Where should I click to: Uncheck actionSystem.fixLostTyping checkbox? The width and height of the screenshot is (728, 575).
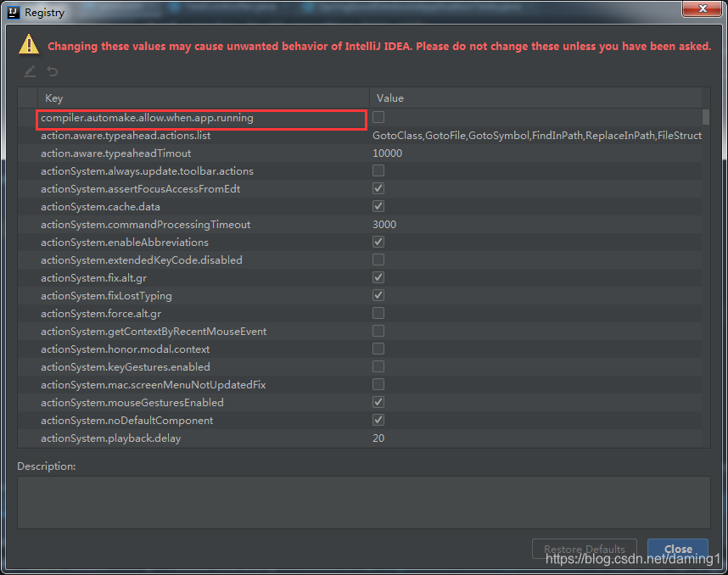pyautogui.click(x=378, y=295)
